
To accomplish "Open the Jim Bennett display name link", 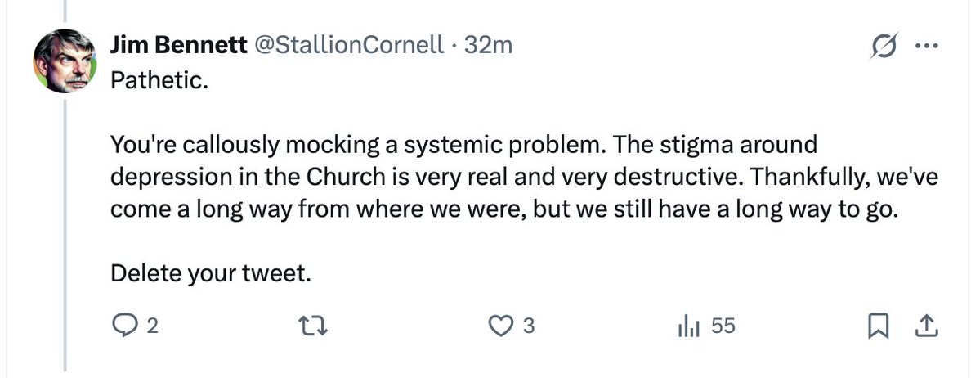I will click(178, 46).
